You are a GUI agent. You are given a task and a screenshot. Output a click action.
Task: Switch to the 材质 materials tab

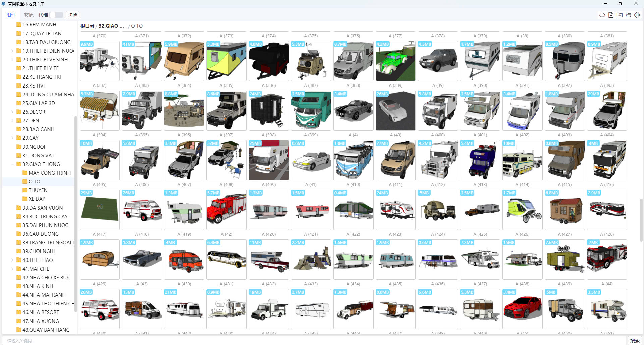pyautogui.click(x=29, y=15)
